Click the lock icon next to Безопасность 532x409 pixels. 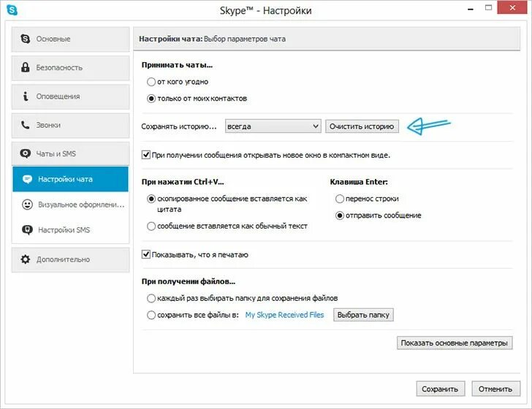point(26,68)
